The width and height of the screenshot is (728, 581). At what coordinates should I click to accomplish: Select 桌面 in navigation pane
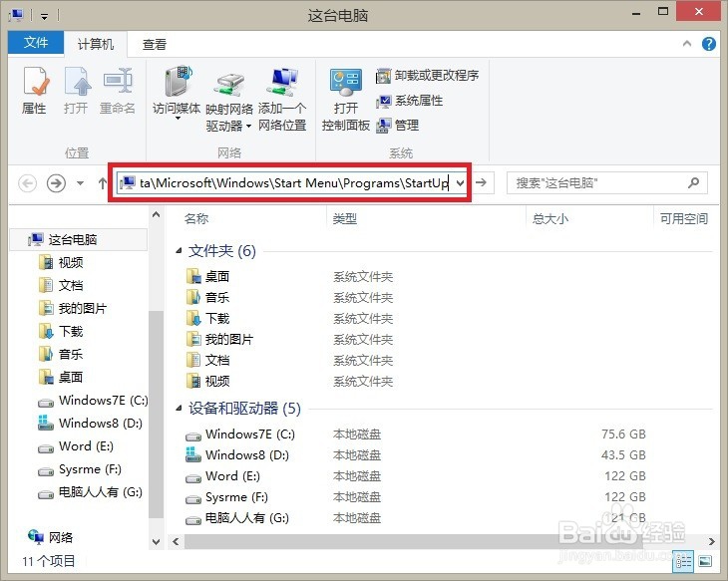[61, 378]
